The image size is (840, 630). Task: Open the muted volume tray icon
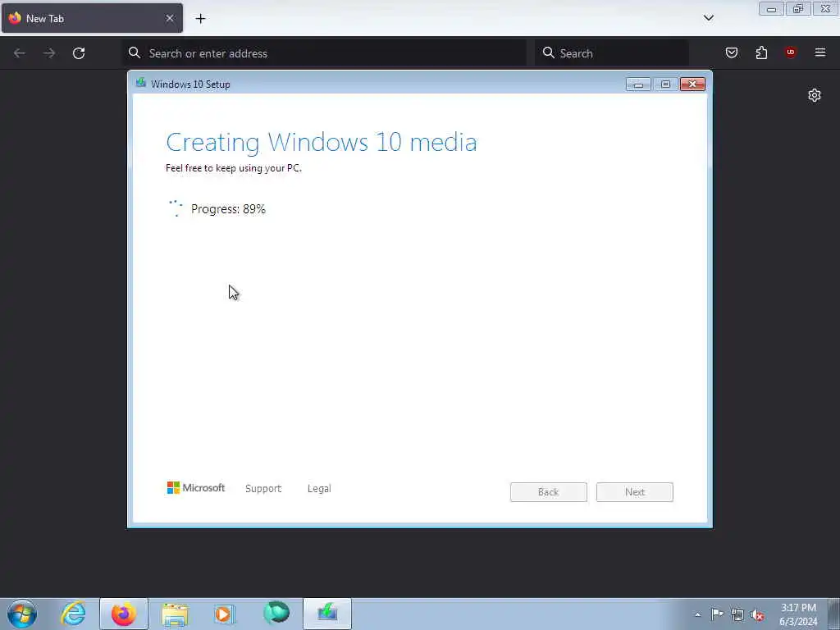click(757, 615)
